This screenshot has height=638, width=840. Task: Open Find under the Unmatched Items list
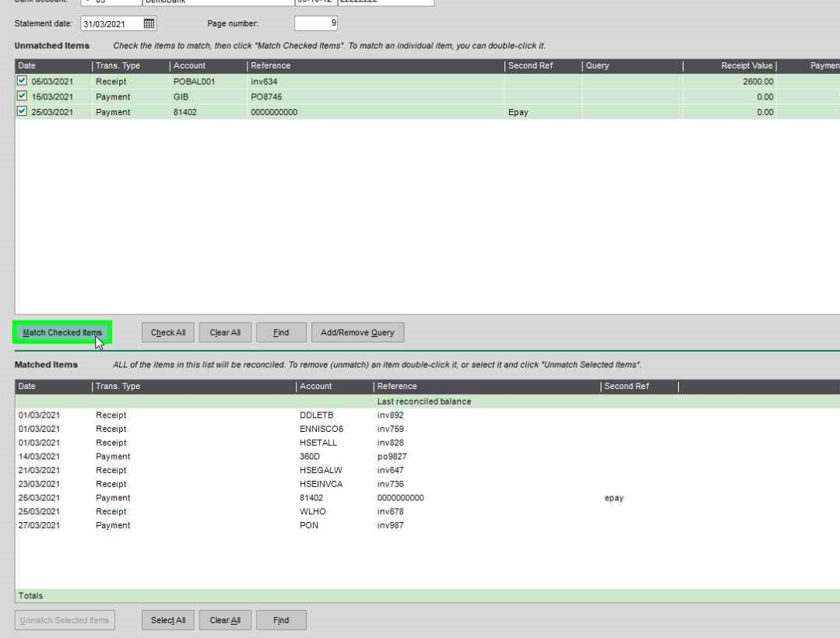click(x=281, y=332)
